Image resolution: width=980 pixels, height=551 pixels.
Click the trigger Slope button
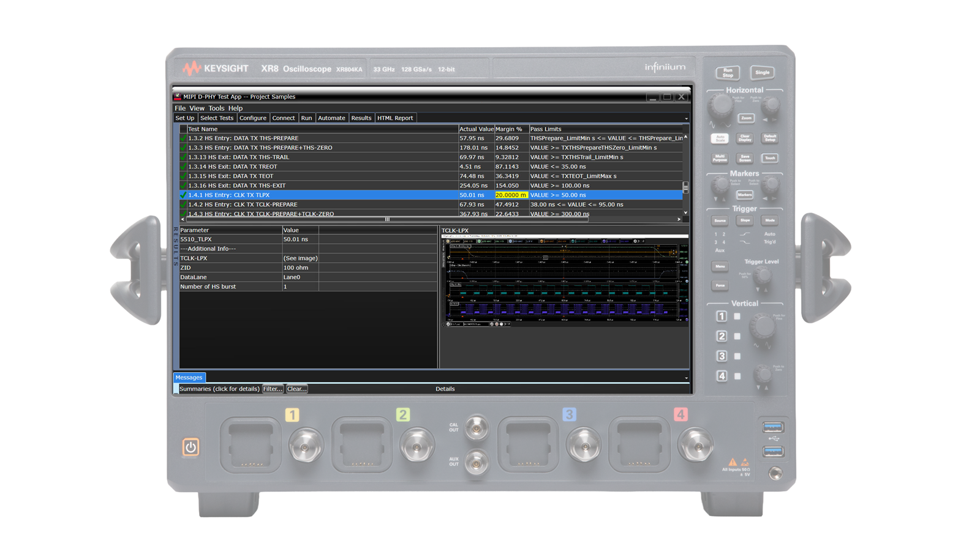(x=745, y=220)
